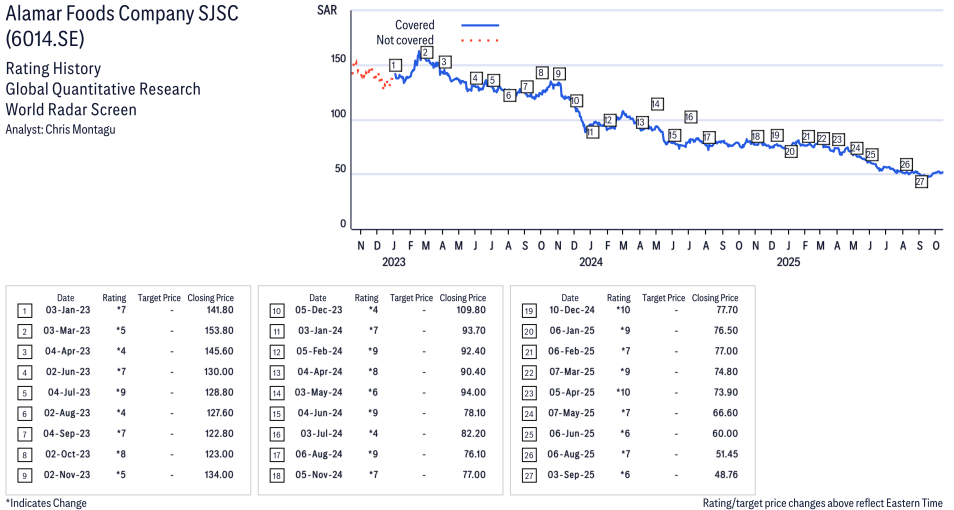Screen dimensions: 954x510
Task: Select the number 24 box in the table
Action: (528, 413)
